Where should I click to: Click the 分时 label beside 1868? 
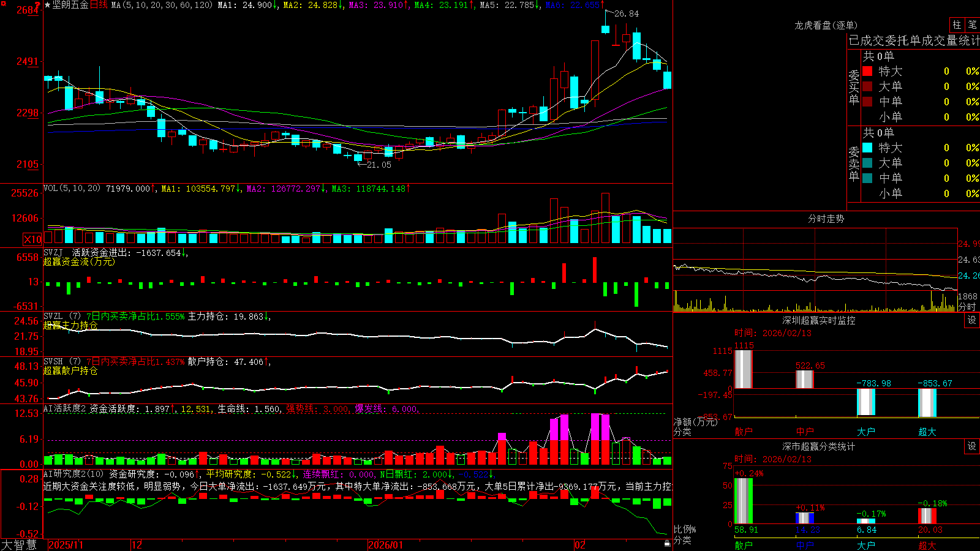[x=967, y=307]
